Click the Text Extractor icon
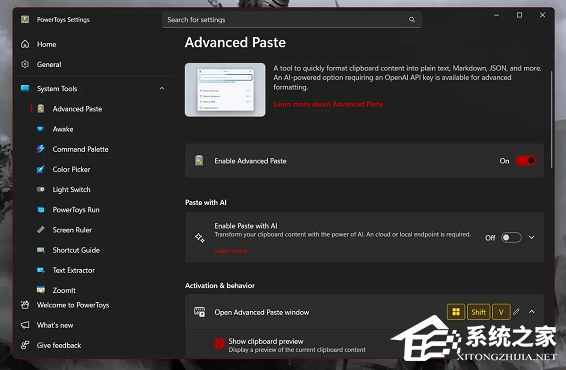Viewport: 566px width, 370px height. [41, 270]
